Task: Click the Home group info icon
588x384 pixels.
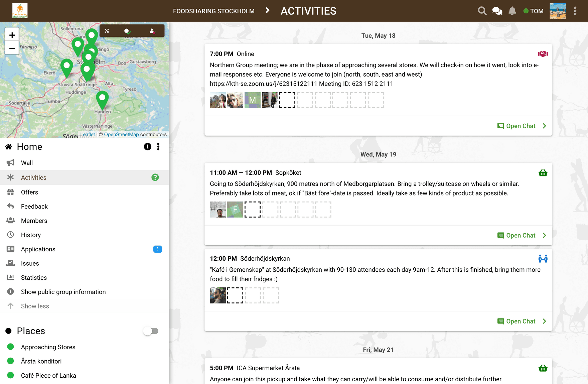Action: point(147,147)
